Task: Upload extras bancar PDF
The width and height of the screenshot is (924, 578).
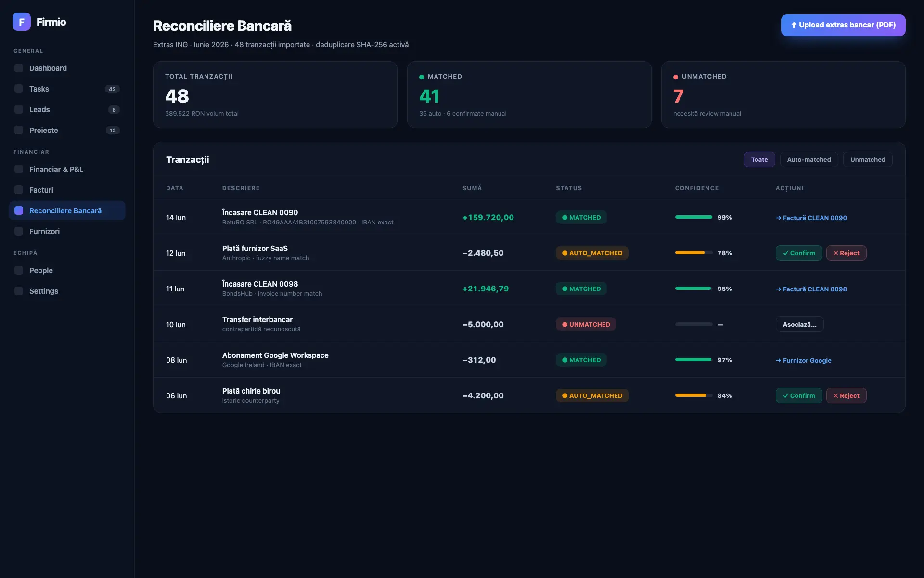Action: [843, 25]
